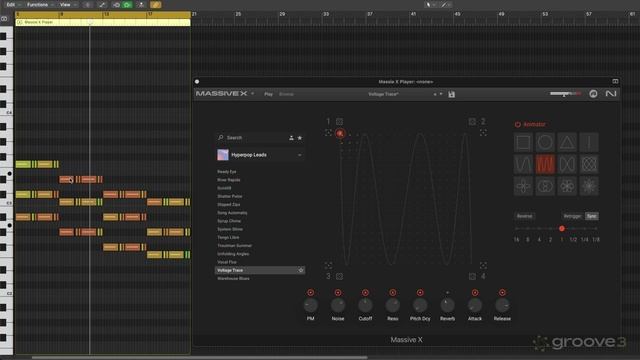The width and height of the screenshot is (640, 360).
Task: Click the randomize dice next to corner 1
Action: click(339, 122)
